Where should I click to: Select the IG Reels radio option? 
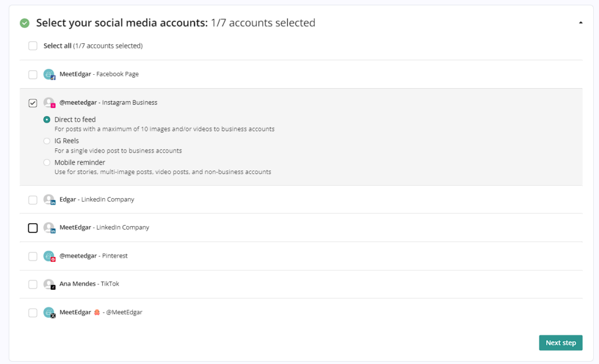pyautogui.click(x=47, y=141)
